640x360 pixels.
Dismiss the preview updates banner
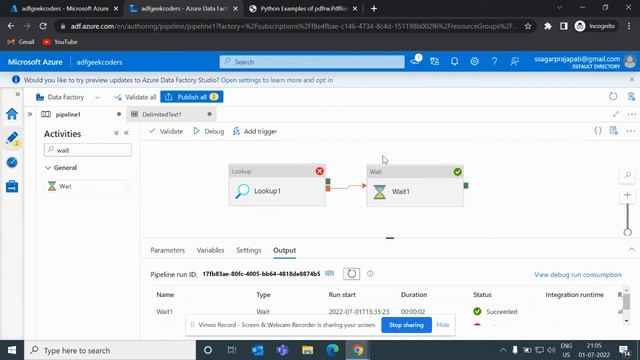[x=631, y=80]
